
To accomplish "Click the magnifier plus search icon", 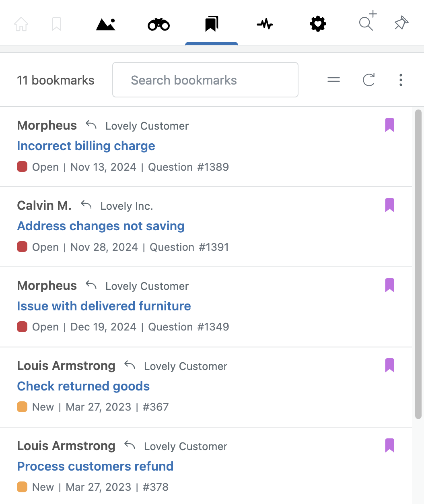I will [x=368, y=21].
